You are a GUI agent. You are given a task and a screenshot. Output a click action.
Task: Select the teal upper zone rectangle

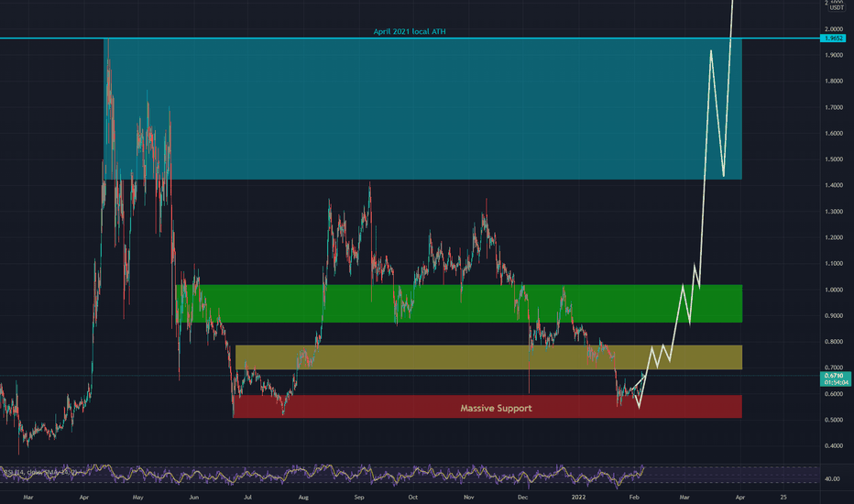422,109
